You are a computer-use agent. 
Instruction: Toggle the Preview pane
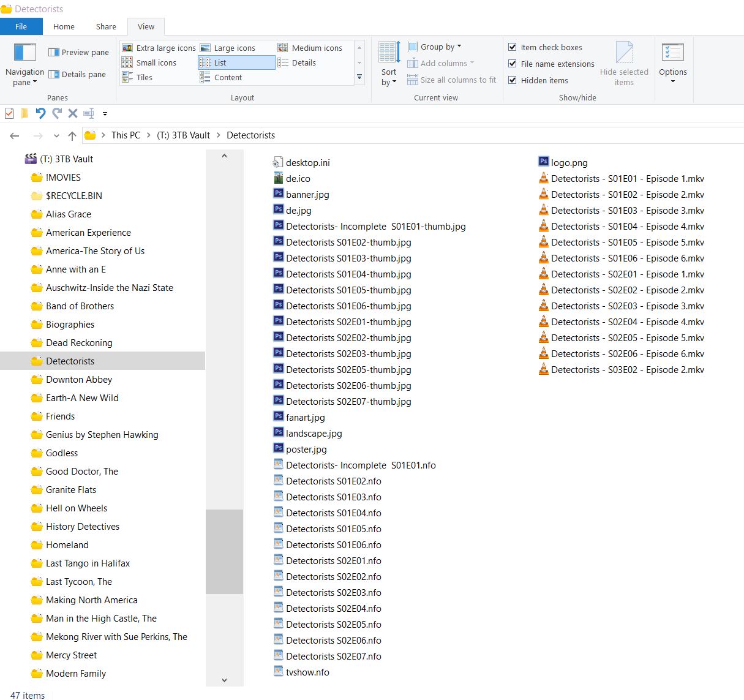click(x=78, y=52)
